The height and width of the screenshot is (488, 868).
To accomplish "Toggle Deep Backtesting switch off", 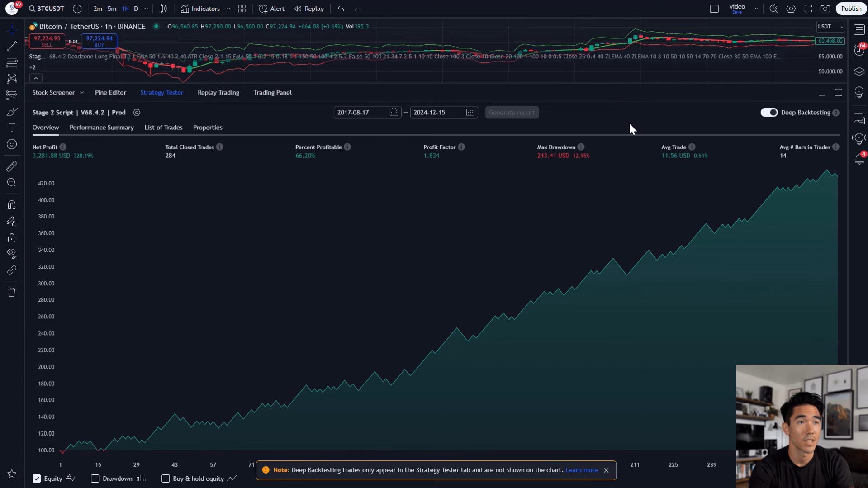I will point(768,113).
